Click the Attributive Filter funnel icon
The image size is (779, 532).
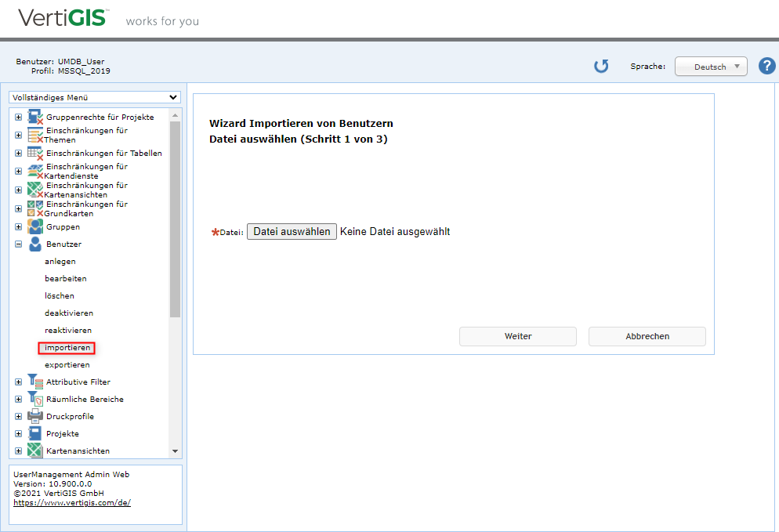point(35,382)
